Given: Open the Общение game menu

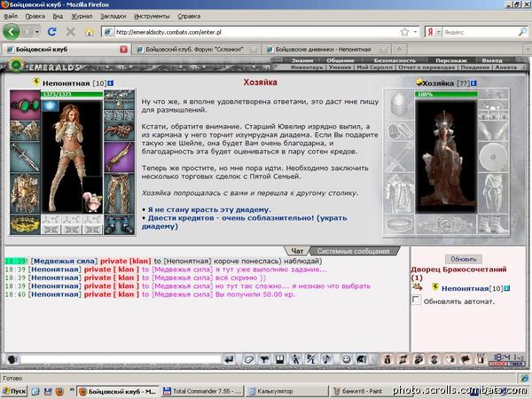Looking at the screenshot, I should (340, 60).
